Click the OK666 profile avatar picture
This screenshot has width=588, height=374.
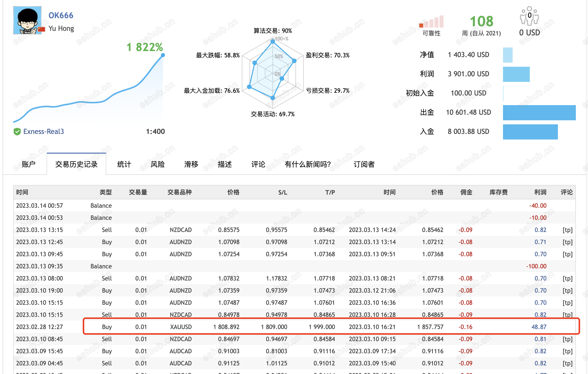[x=27, y=20]
